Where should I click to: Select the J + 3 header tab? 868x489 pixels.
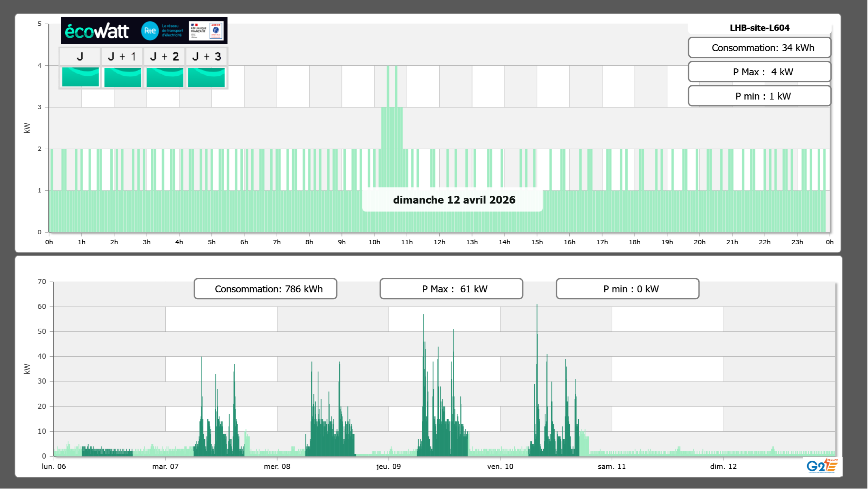(x=206, y=56)
